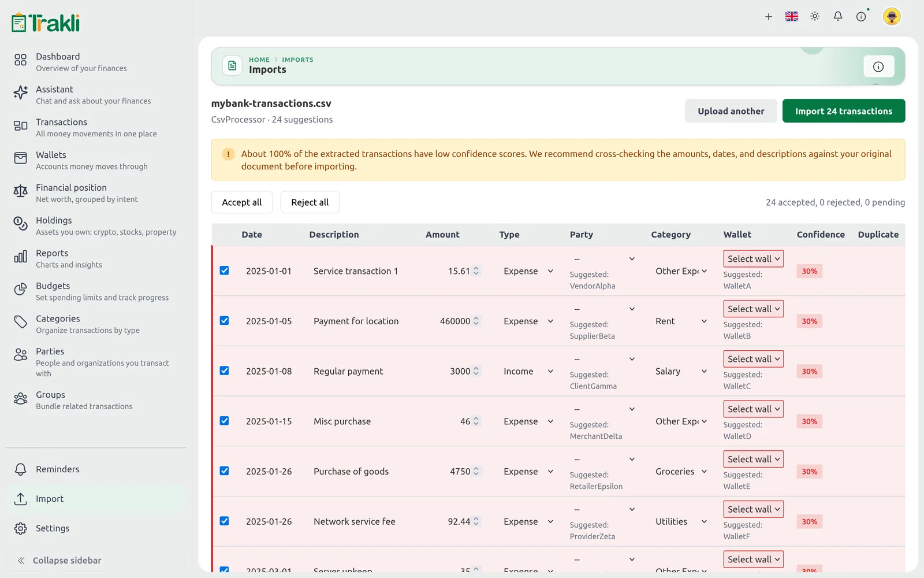The width and height of the screenshot is (924, 578).
Task: Click the Purchase of goods description
Action: tap(351, 472)
